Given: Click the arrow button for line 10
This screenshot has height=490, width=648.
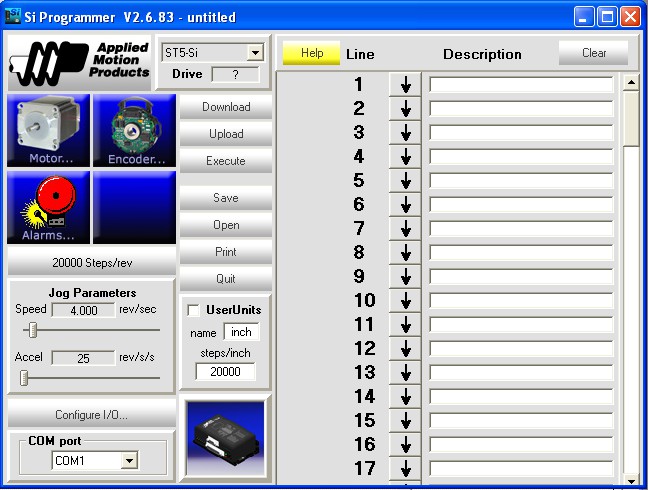Looking at the screenshot, I should 405,300.
